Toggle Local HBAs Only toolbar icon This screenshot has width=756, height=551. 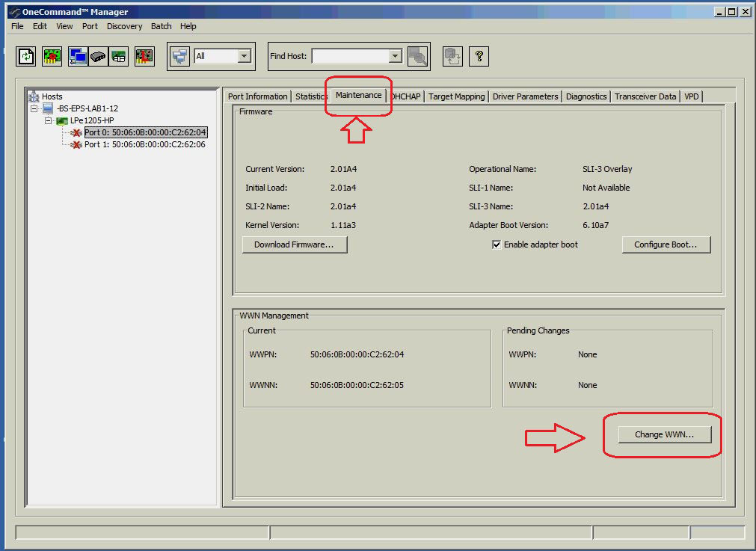(144, 56)
